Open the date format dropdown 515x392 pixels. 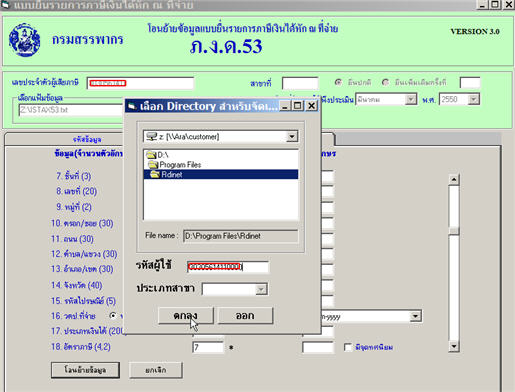pos(415,316)
